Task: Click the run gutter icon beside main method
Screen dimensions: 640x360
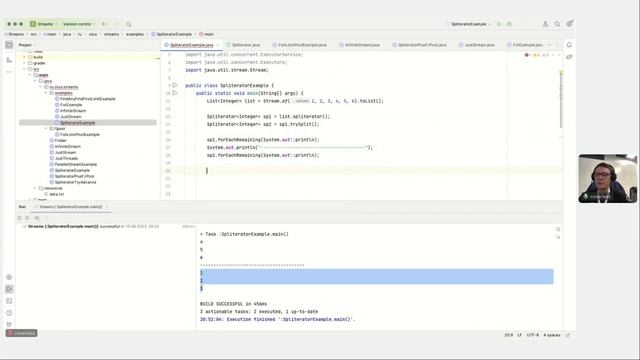Action: pyautogui.click(x=175, y=93)
